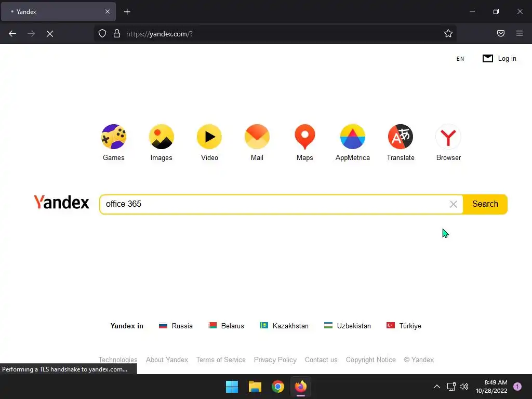This screenshot has height=399, width=532.
Task: Click the tracking protection shield icon
Action: (x=102, y=33)
